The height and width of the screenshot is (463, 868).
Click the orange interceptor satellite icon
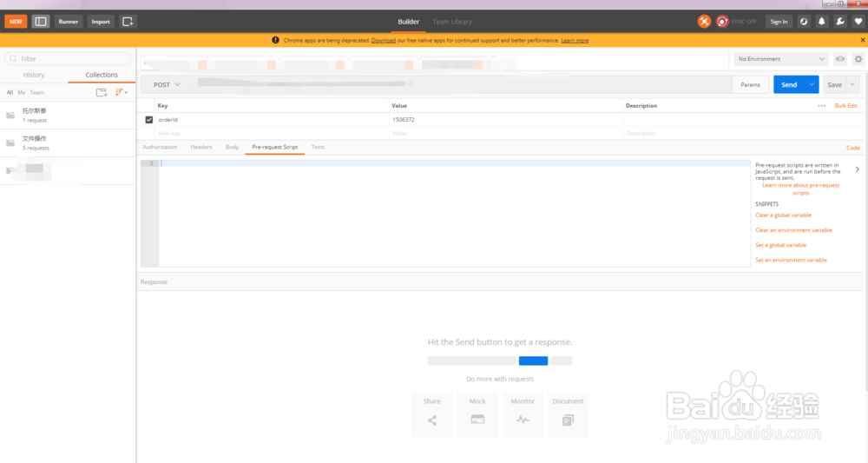point(704,22)
